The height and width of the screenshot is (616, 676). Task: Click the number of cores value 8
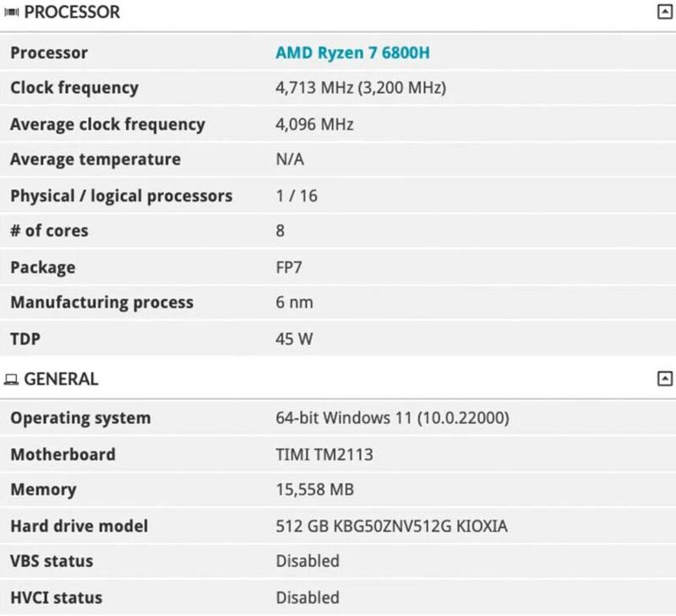(281, 231)
